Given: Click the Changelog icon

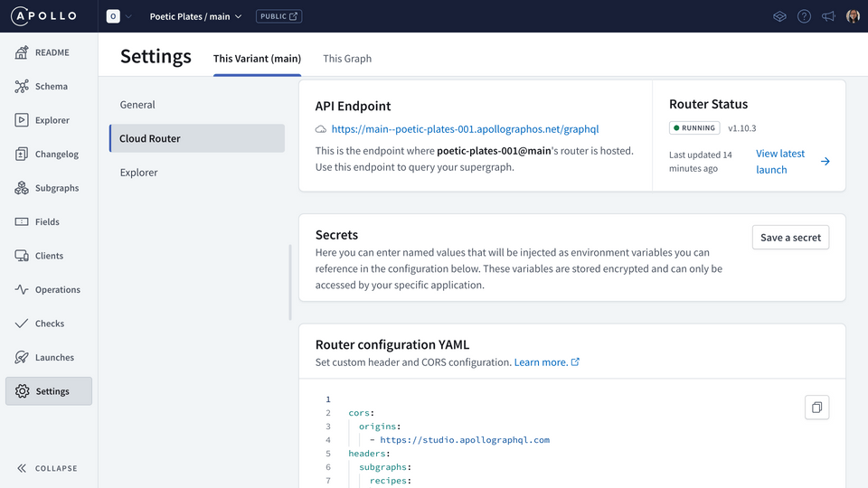Looking at the screenshot, I should click(x=22, y=154).
